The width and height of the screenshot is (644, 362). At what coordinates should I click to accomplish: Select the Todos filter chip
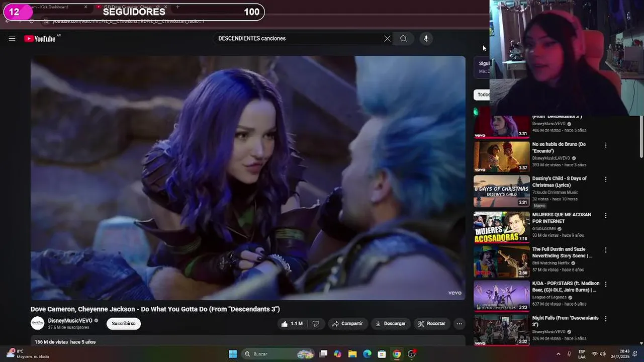(x=482, y=95)
